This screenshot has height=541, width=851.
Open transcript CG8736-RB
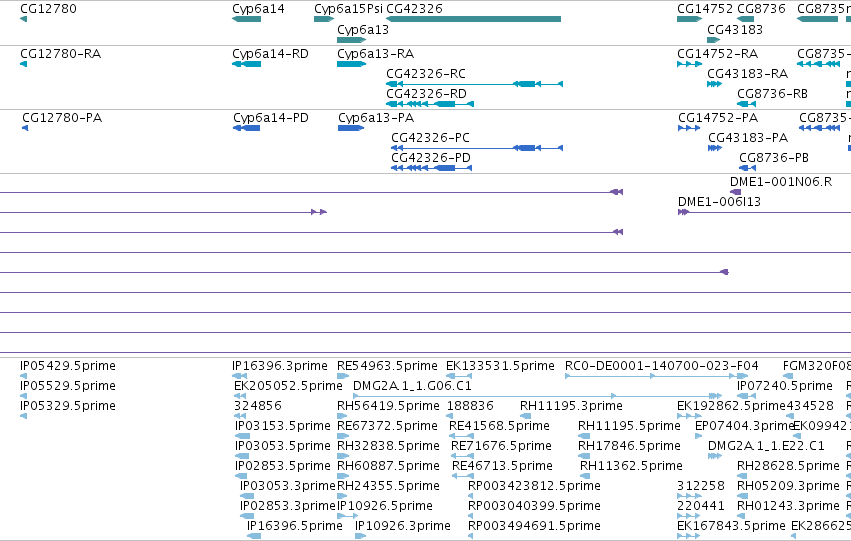[772, 94]
